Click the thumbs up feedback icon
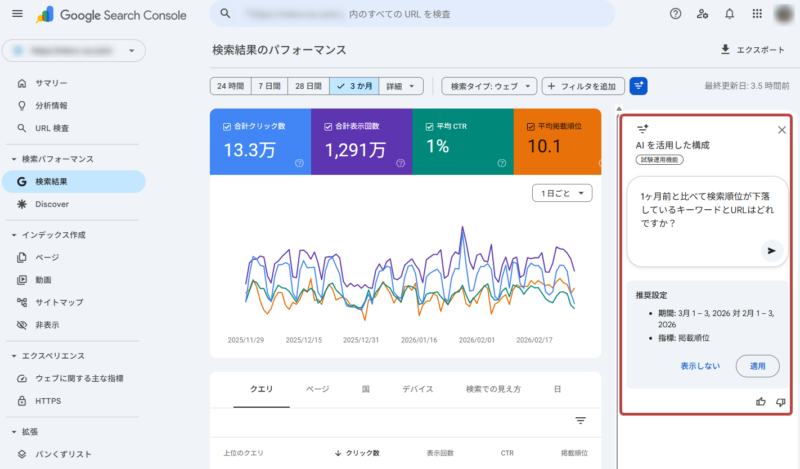Viewport: 800px width, 469px height. click(762, 402)
